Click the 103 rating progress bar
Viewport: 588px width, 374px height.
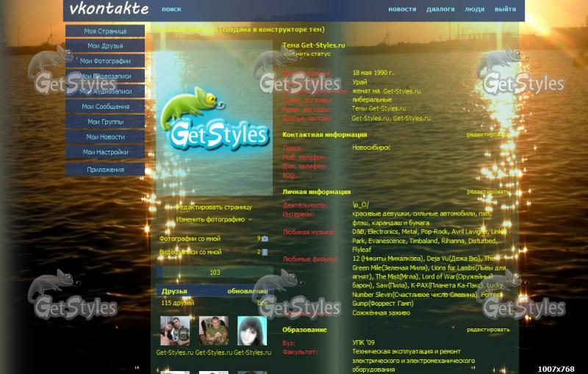click(214, 273)
